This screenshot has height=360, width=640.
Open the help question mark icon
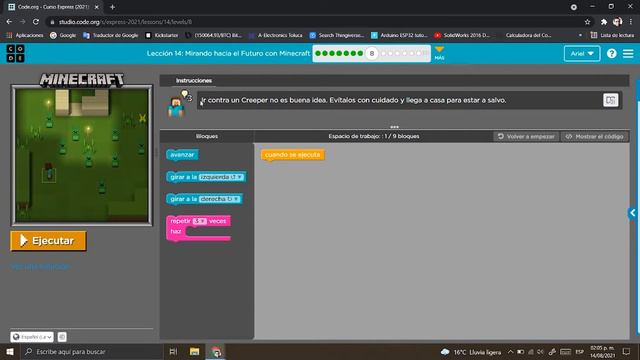[611, 53]
